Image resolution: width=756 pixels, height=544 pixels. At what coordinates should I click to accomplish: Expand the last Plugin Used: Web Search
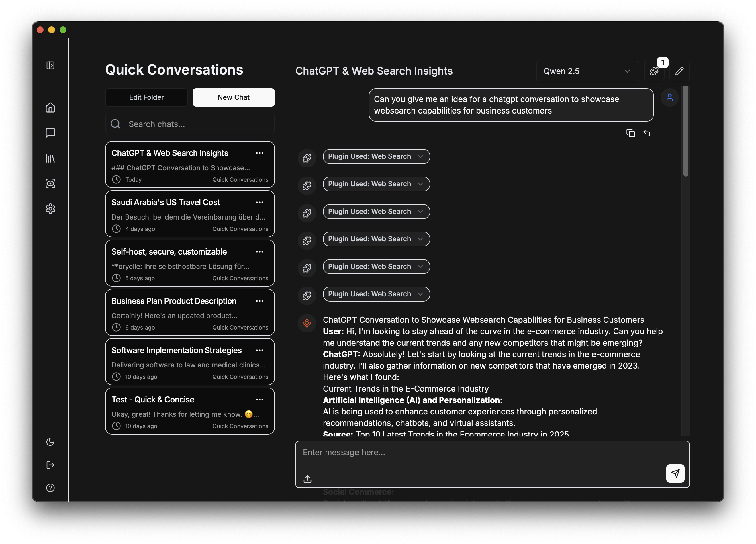pos(376,294)
